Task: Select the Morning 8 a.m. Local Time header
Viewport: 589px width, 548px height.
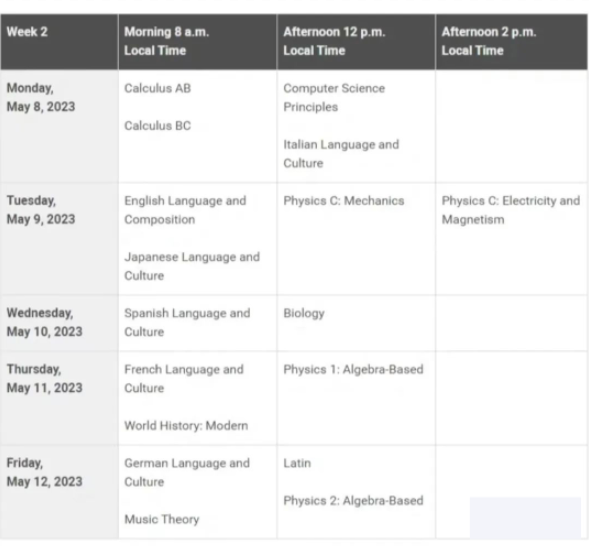Action: (x=166, y=41)
